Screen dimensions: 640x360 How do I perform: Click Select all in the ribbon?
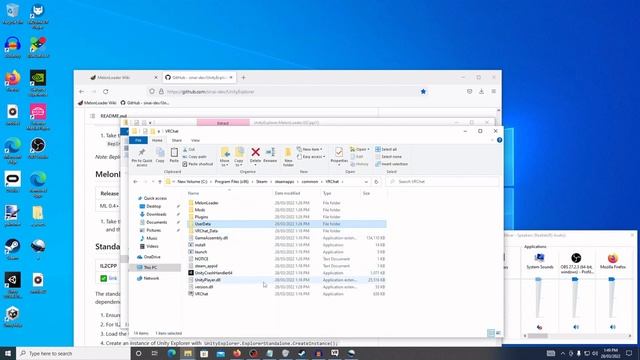pos(386,149)
